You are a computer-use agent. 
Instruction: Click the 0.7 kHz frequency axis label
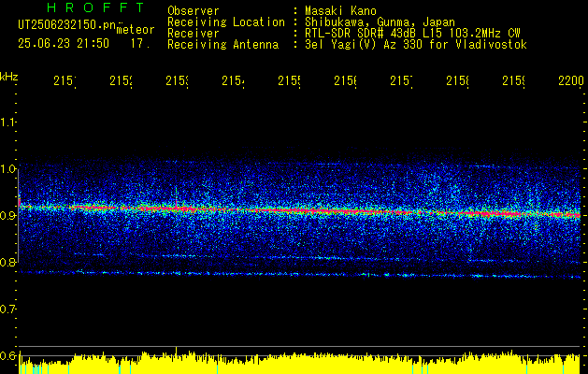[7, 309]
